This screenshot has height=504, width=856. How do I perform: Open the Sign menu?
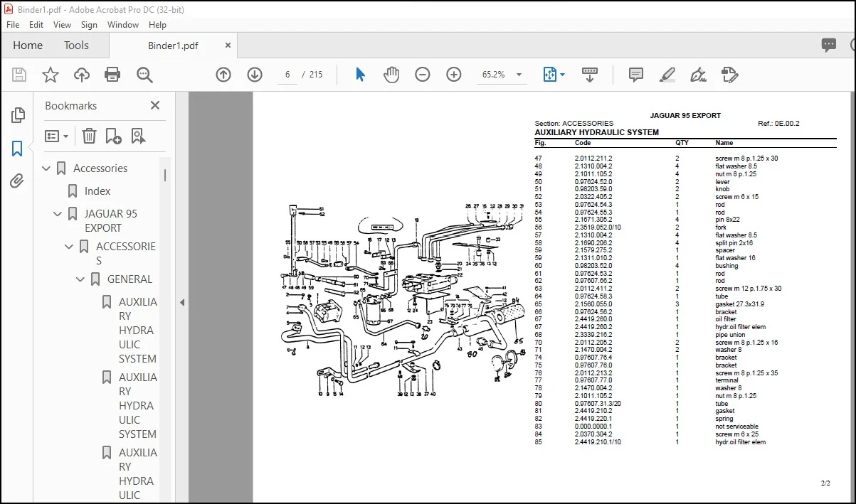(x=89, y=24)
